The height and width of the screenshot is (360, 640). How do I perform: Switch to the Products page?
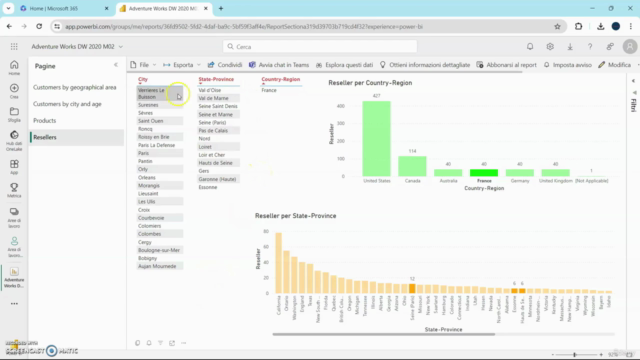(44, 121)
